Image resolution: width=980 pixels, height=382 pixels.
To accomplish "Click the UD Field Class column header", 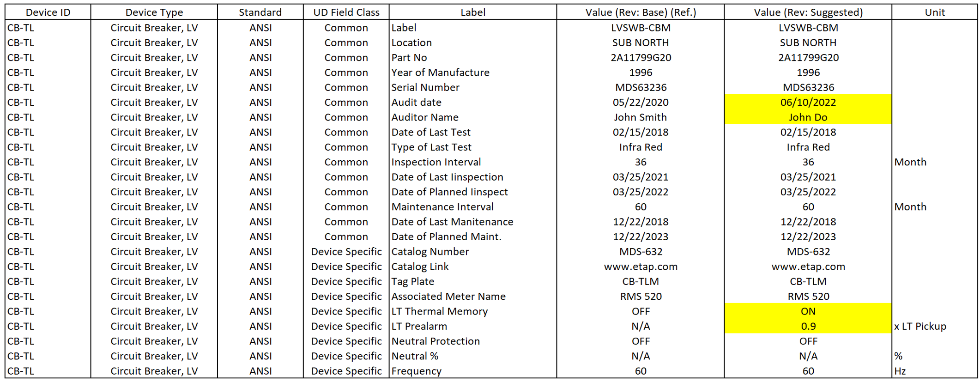I will pos(346,12).
